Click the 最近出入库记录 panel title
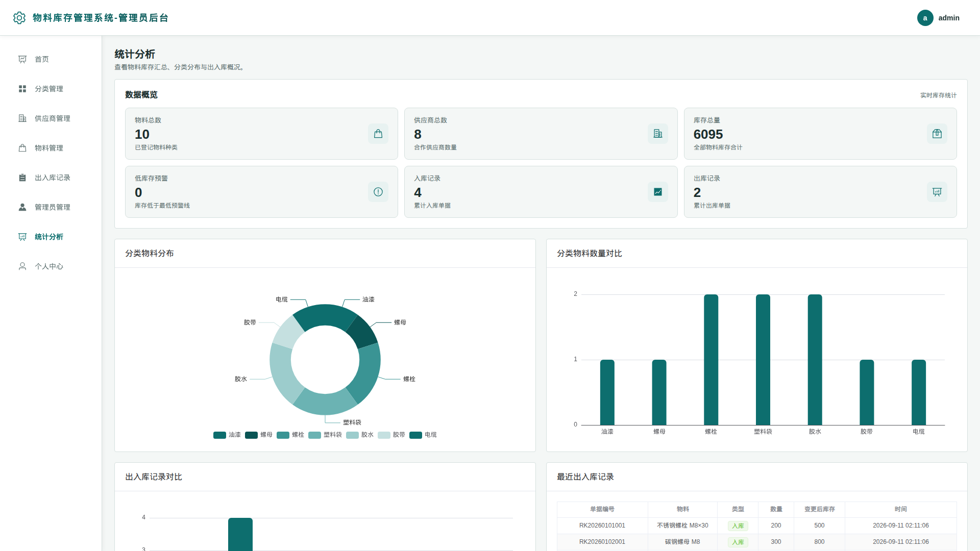 point(585,477)
